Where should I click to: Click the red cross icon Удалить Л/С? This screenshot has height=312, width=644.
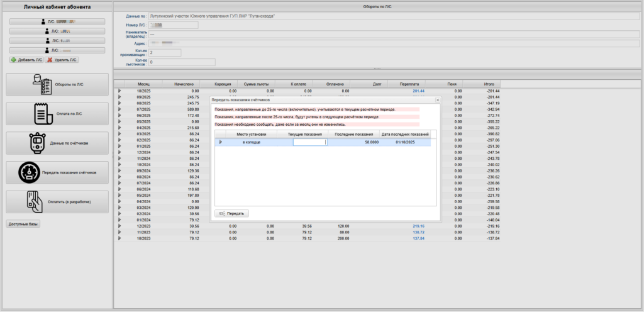click(50, 60)
